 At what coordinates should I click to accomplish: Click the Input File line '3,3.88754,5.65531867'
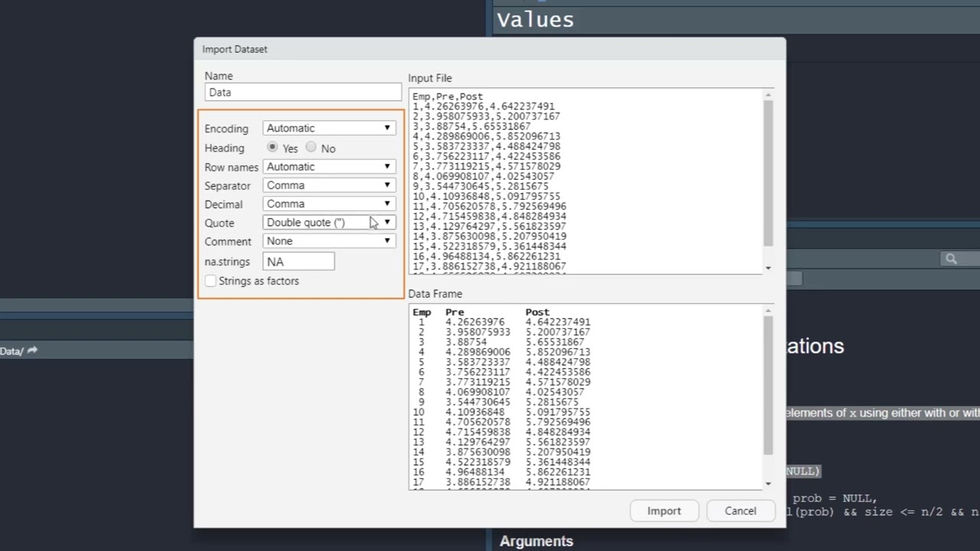click(x=472, y=126)
